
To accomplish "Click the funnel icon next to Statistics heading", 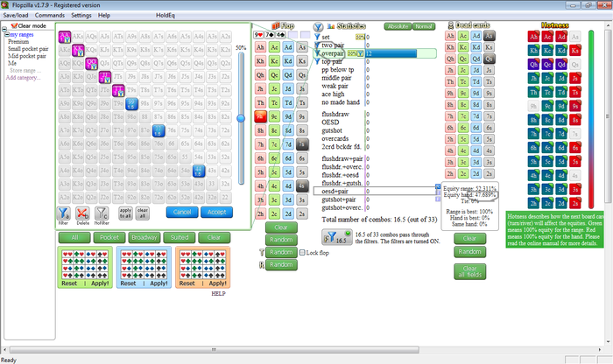I will point(318,26).
